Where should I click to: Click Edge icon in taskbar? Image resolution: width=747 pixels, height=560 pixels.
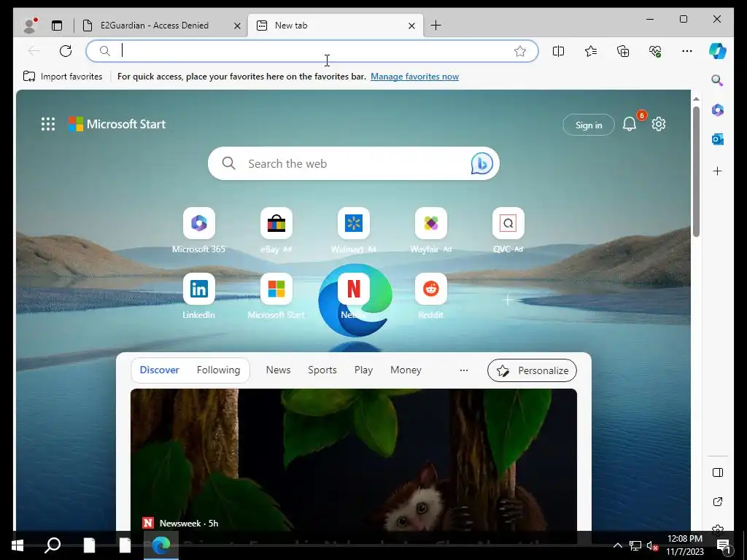pos(161,545)
